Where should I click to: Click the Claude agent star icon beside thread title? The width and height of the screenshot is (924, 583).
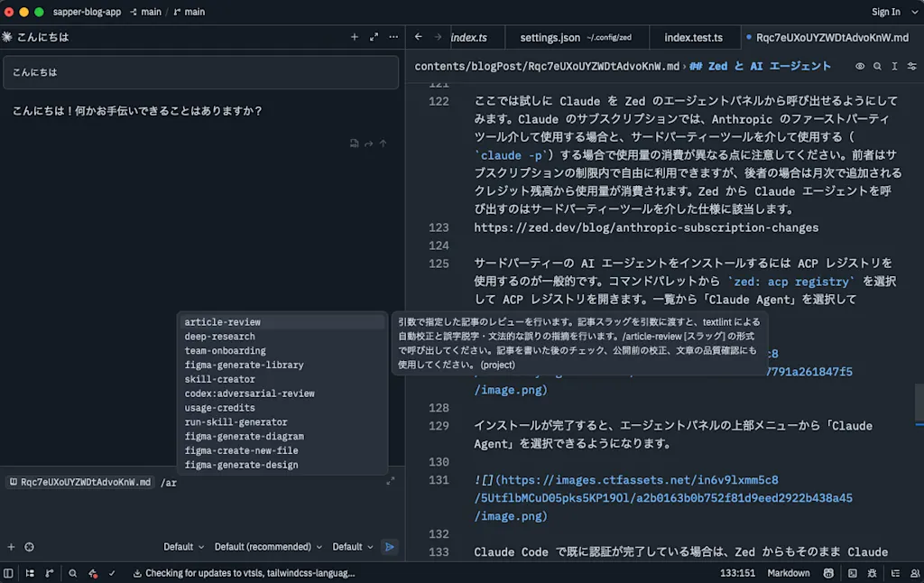[7, 36]
